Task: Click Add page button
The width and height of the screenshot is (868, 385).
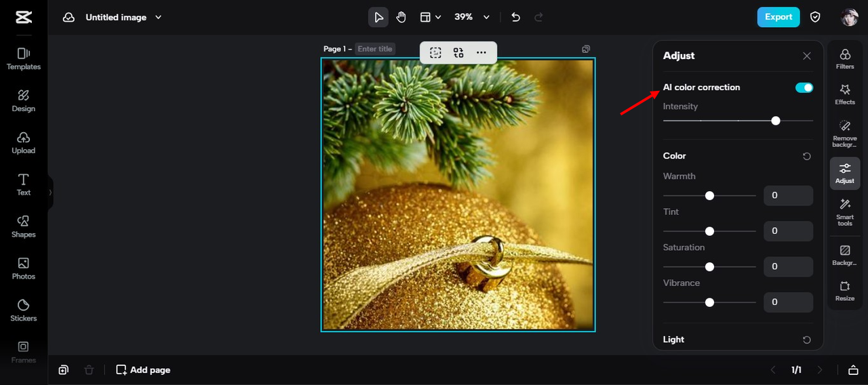Action: [x=143, y=370]
